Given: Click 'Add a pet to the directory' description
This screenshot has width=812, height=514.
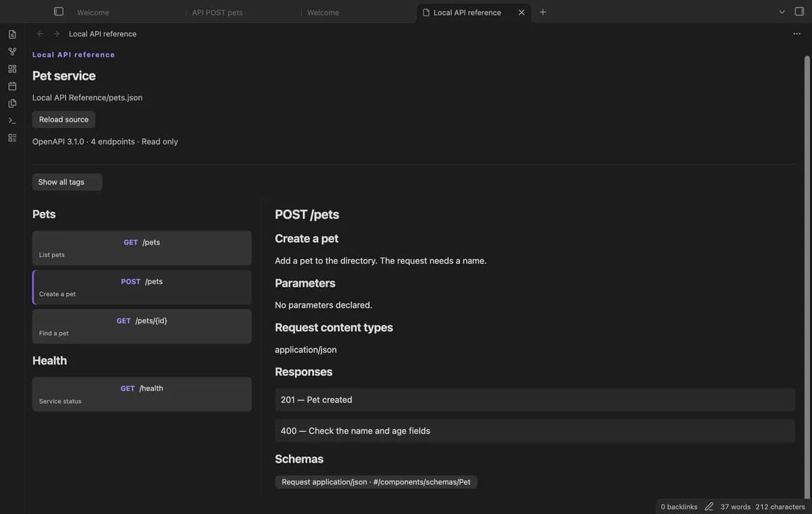Looking at the screenshot, I should 381,260.
